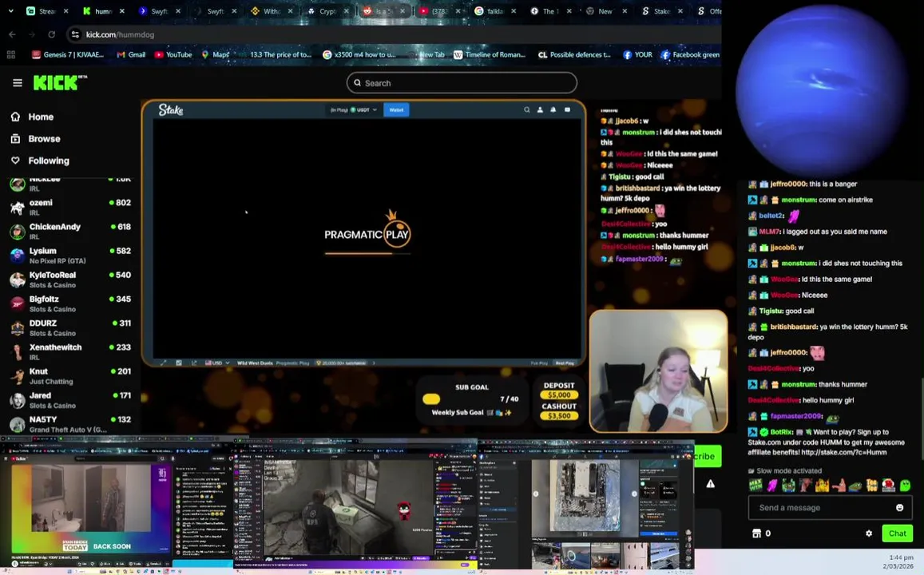
Task: Open the tab search chevron dropdown
Action: (x=10, y=10)
